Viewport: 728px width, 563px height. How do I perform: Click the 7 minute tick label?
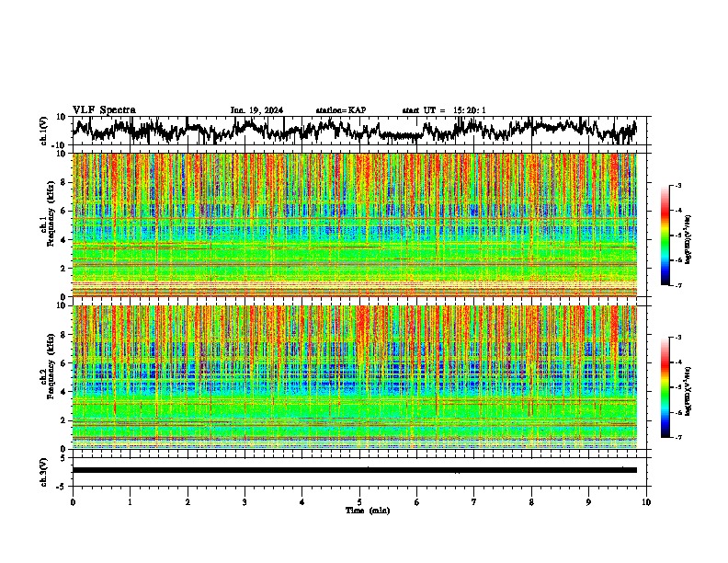pos(474,502)
